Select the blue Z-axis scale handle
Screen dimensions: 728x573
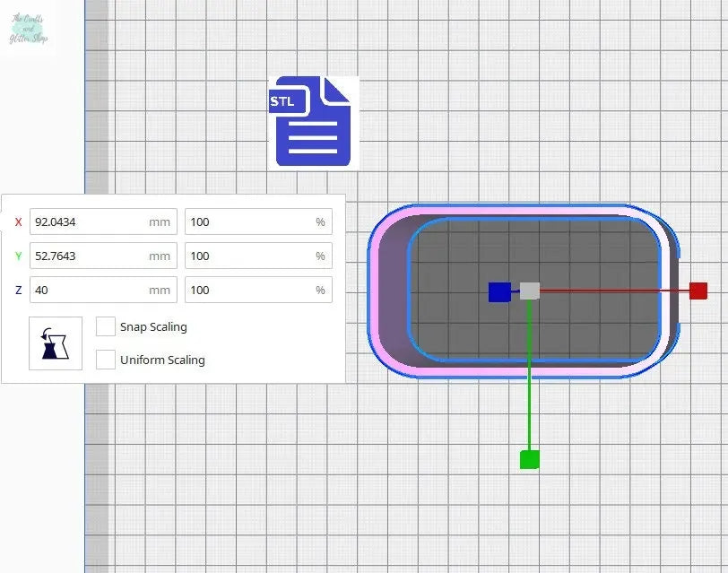[499, 291]
